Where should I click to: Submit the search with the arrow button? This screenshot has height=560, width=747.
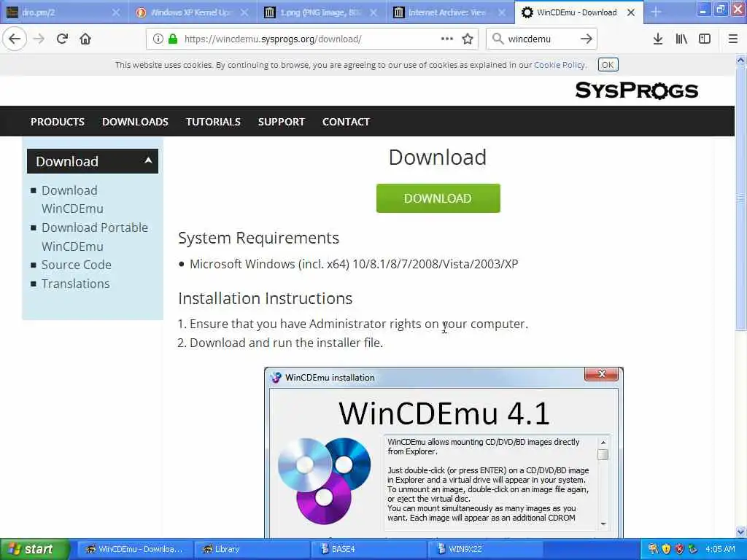pyautogui.click(x=586, y=39)
